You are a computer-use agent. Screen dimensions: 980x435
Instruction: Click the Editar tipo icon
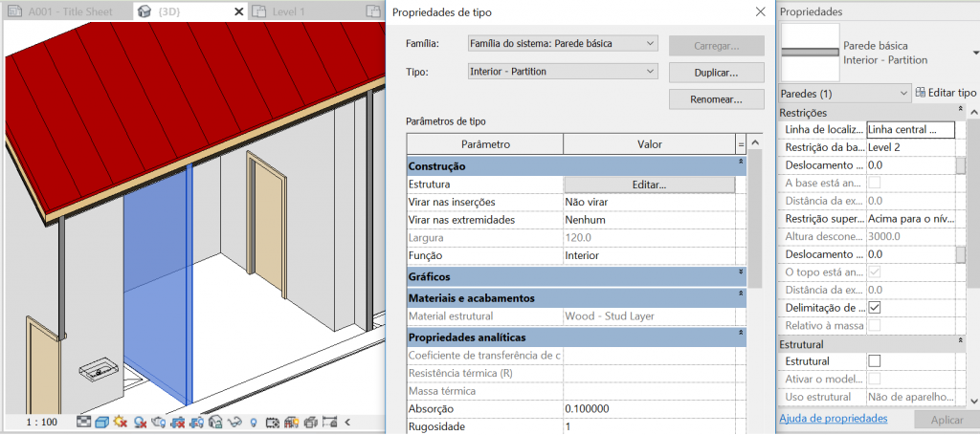point(946,93)
